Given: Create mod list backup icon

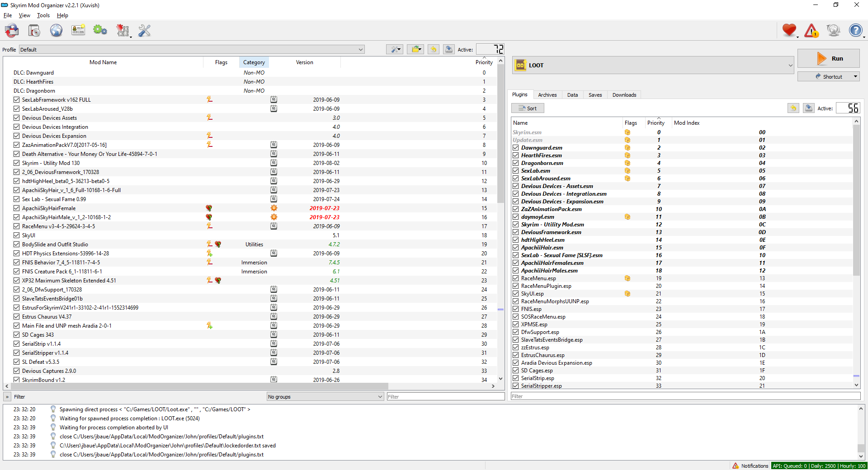Looking at the screenshot, I should click(449, 49).
